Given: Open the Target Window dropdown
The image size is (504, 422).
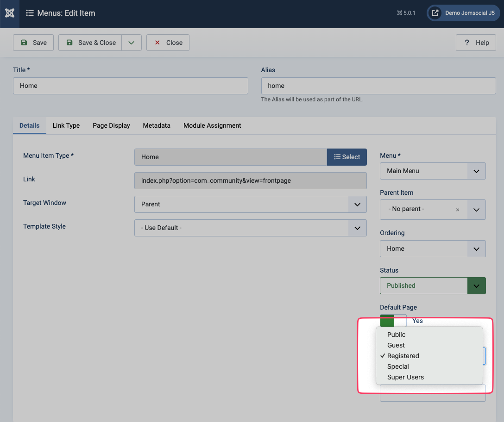Looking at the screenshot, I should pyautogui.click(x=250, y=204).
